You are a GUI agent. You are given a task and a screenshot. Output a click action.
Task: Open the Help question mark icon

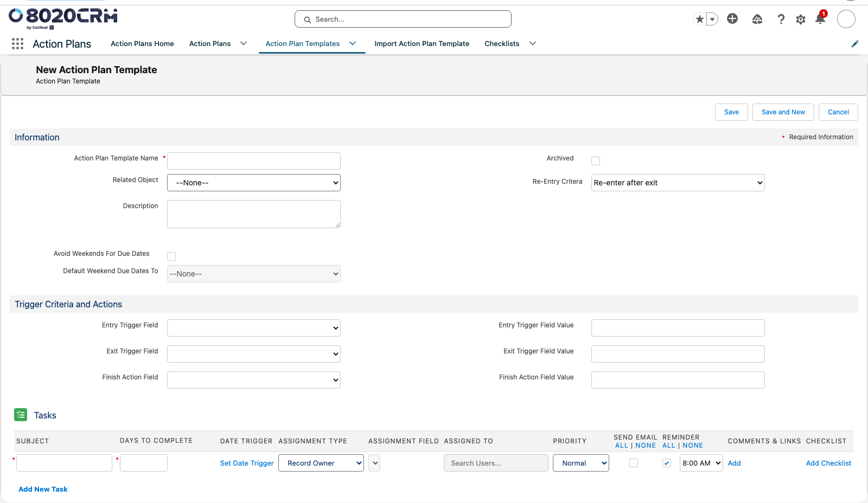[781, 20]
